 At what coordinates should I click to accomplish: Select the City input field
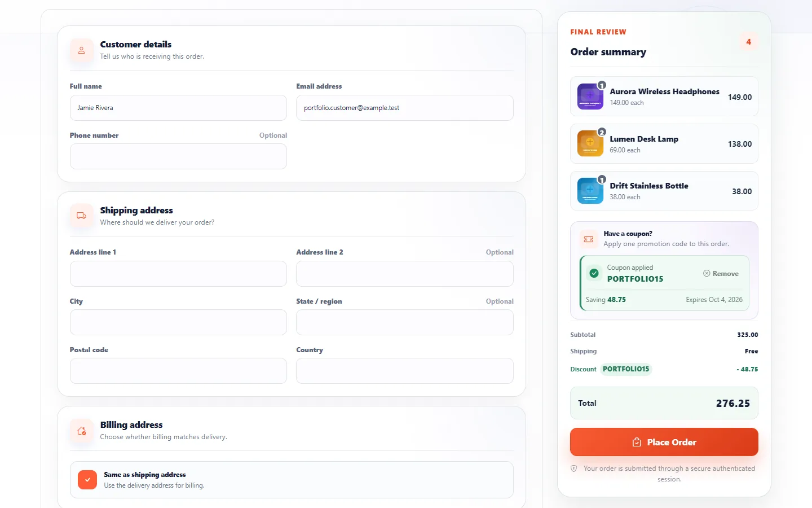click(178, 322)
